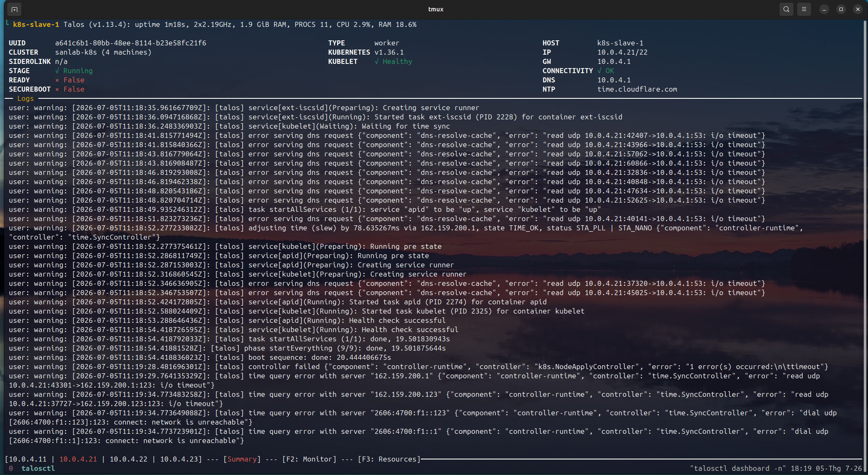
Task: Click the UUID value text
Action: [x=131, y=43]
